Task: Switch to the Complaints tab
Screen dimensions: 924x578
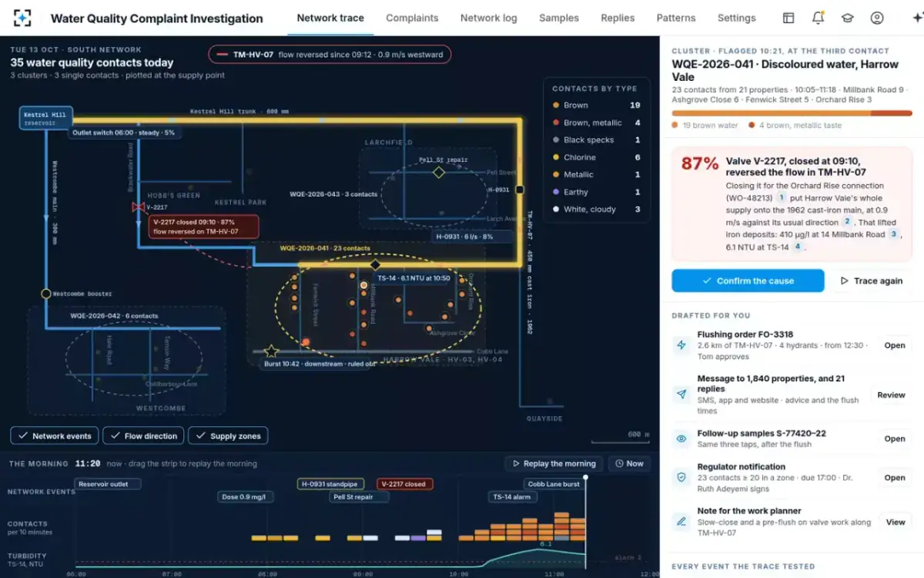Action: (x=412, y=18)
